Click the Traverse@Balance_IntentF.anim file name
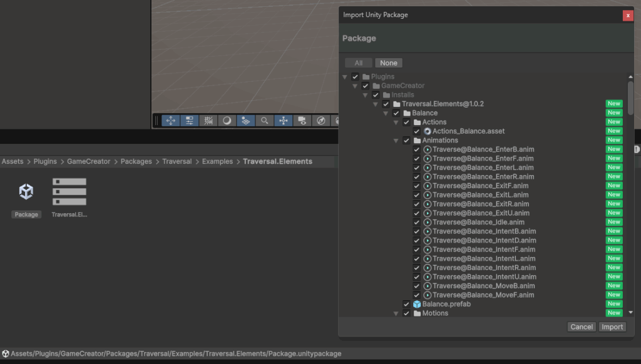This screenshot has width=641, height=364. pyautogui.click(x=484, y=250)
